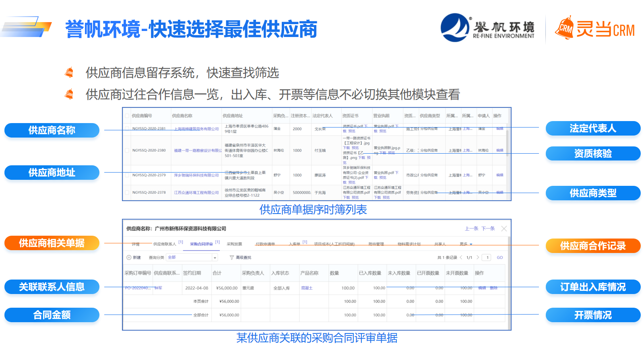
Task: Click the GO page jump button
Action: pos(500,257)
